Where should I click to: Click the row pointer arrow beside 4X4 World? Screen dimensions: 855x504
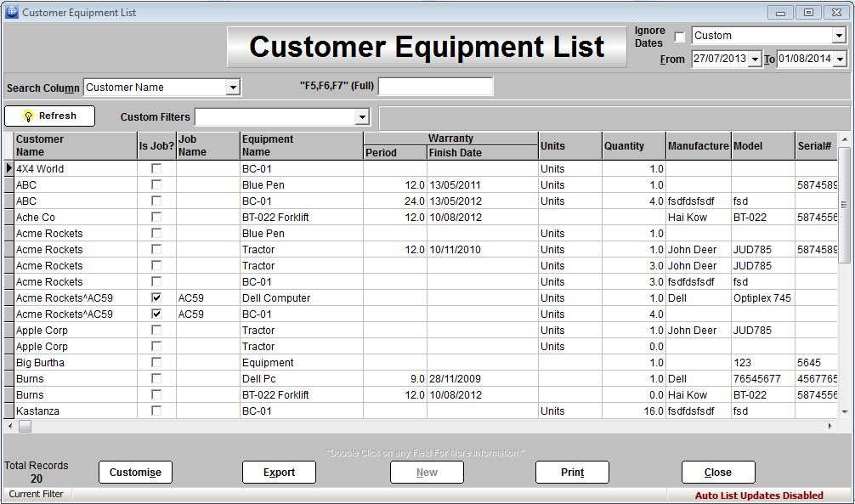(9, 168)
